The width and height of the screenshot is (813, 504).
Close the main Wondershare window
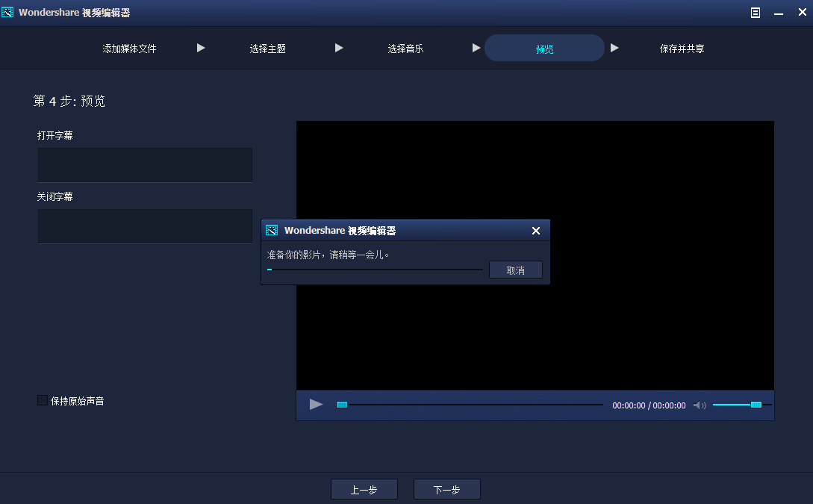coord(802,13)
